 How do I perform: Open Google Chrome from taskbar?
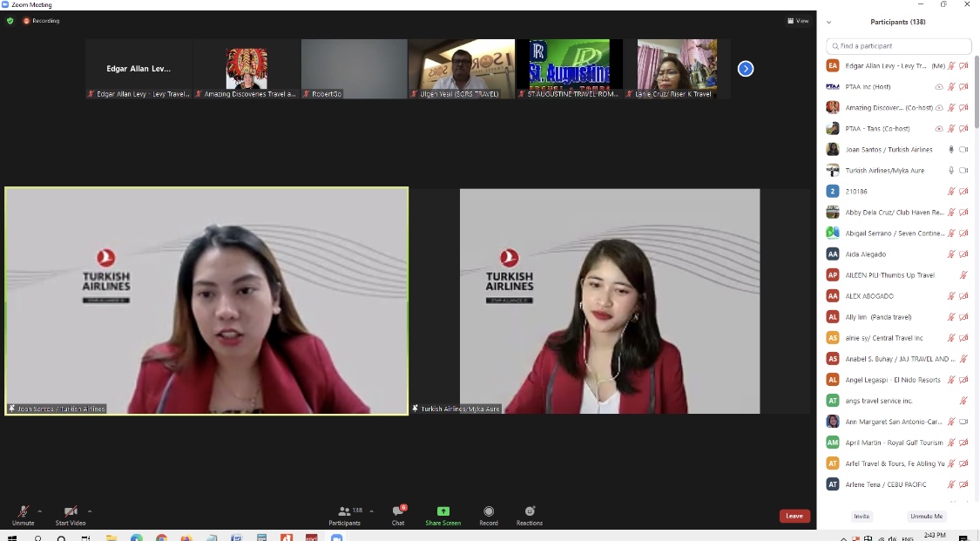click(x=161, y=538)
